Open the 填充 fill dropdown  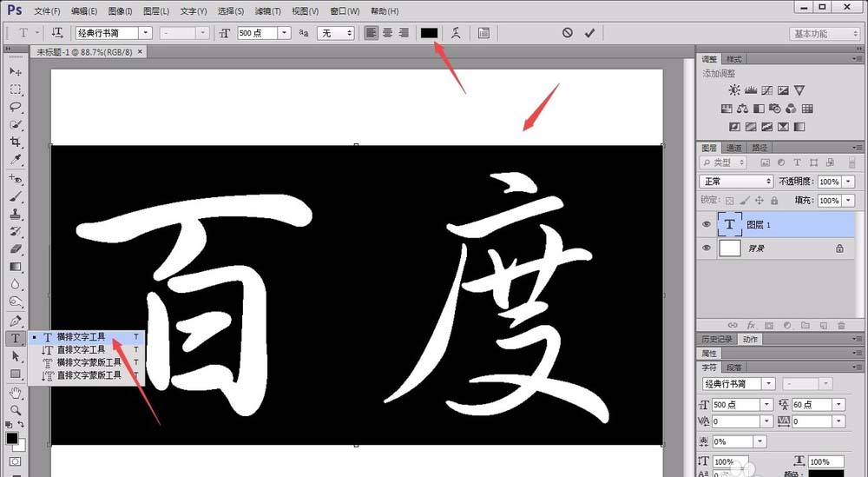[x=849, y=201]
